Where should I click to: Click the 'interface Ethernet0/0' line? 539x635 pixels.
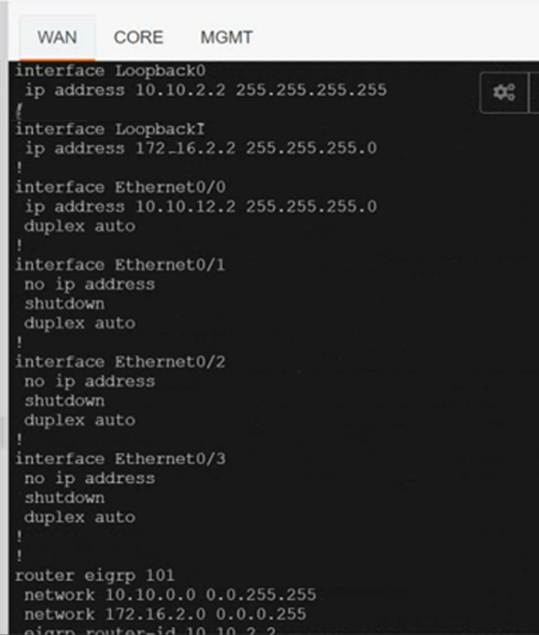pyautogui.click(x=121, y=187)
